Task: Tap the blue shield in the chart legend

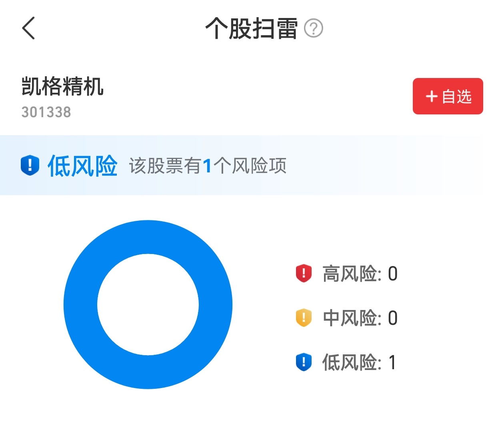Action: (x=304, y=362)
